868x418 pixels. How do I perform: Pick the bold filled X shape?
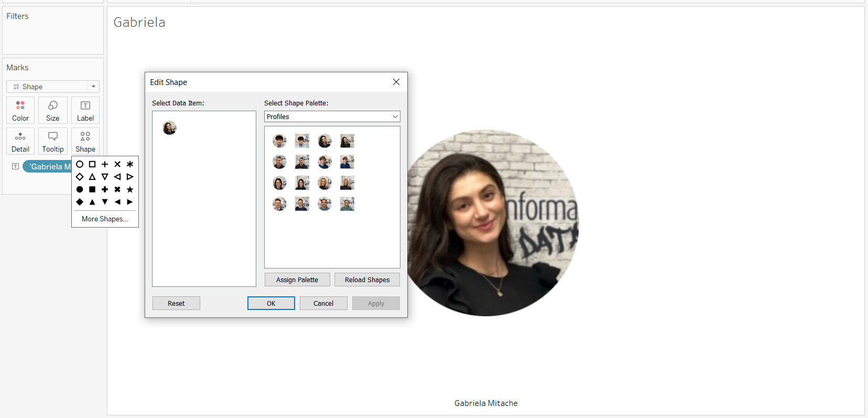point(117,189)
